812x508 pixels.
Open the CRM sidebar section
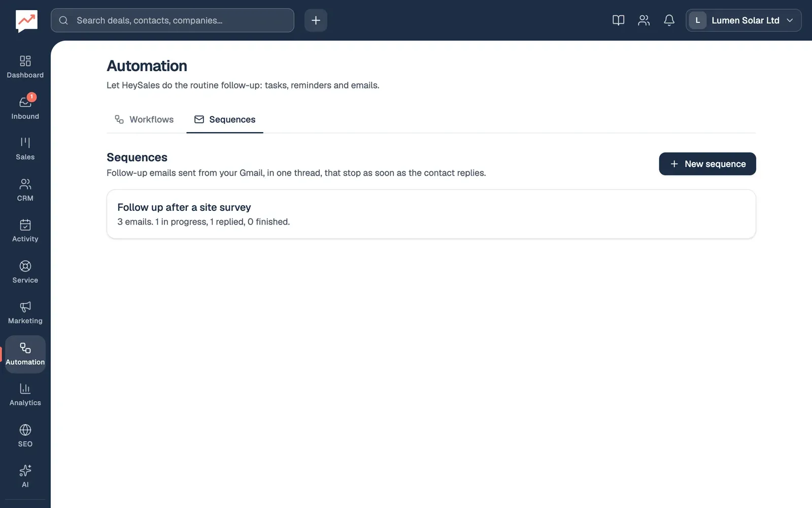[x=25, y=190]
